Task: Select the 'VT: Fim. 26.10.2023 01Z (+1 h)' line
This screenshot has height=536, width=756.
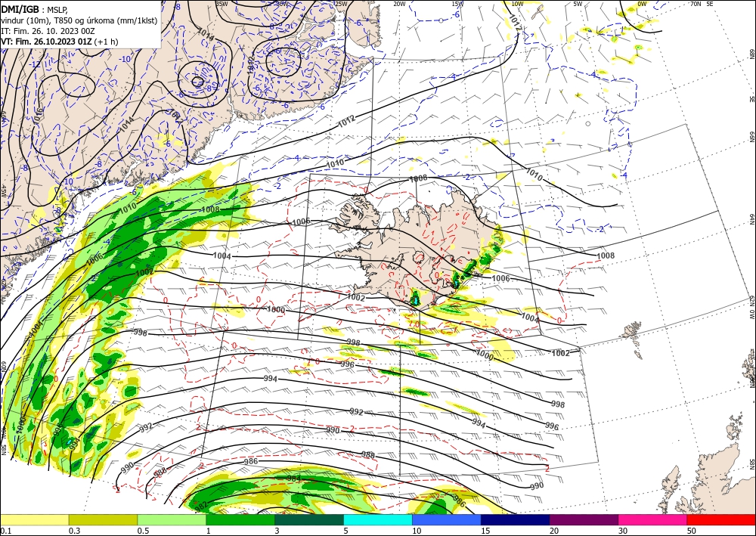Action: 59,42
